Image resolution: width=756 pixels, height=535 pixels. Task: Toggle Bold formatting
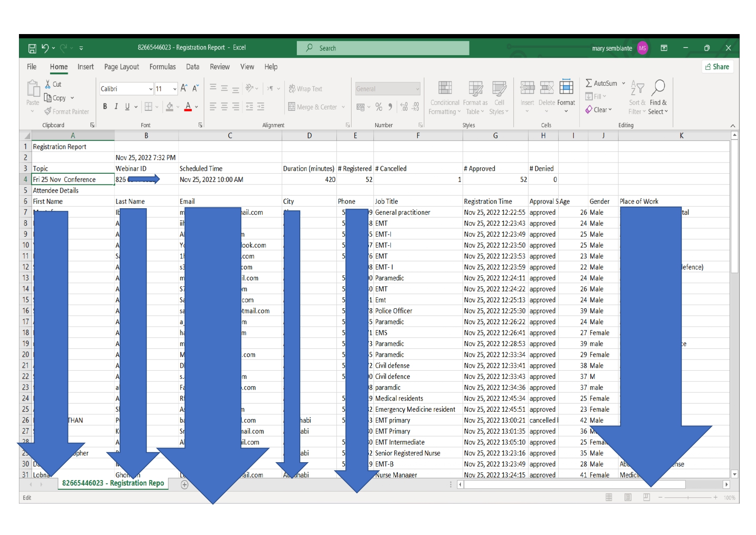pyautogui.click(x=105, y=106)
